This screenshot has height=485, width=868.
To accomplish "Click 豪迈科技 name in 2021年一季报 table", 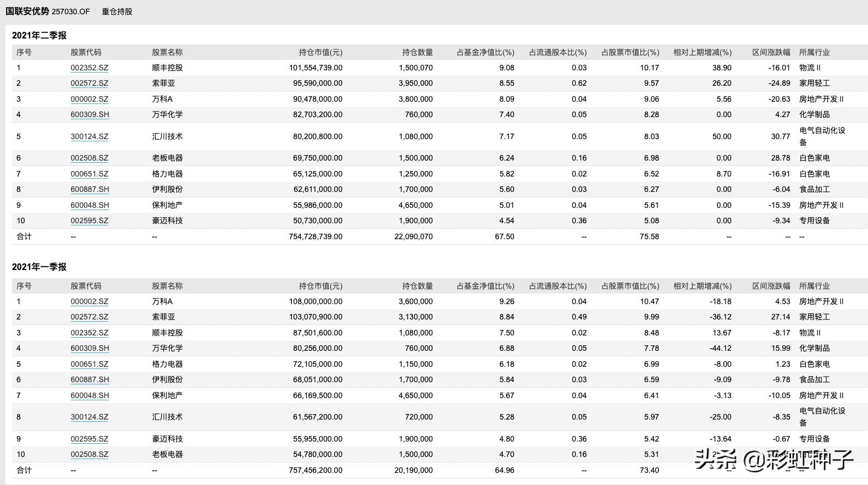I will coord(167,439).
